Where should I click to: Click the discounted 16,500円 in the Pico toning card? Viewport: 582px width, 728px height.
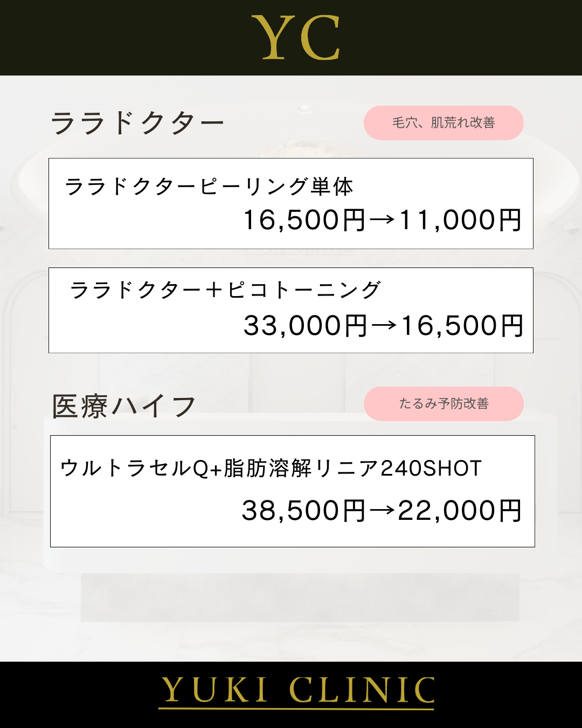pos(463,326)
